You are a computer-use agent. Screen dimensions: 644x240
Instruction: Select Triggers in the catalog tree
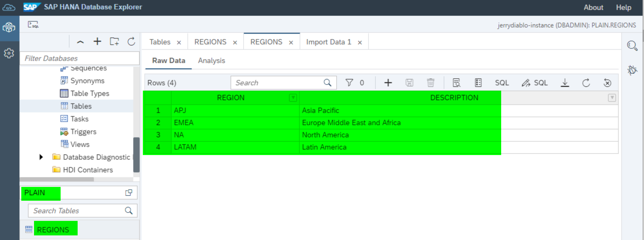pos(83,132)
